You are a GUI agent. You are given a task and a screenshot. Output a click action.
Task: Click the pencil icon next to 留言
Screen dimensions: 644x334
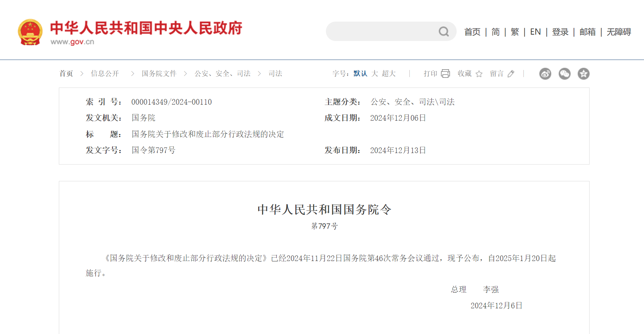[511, 74]
